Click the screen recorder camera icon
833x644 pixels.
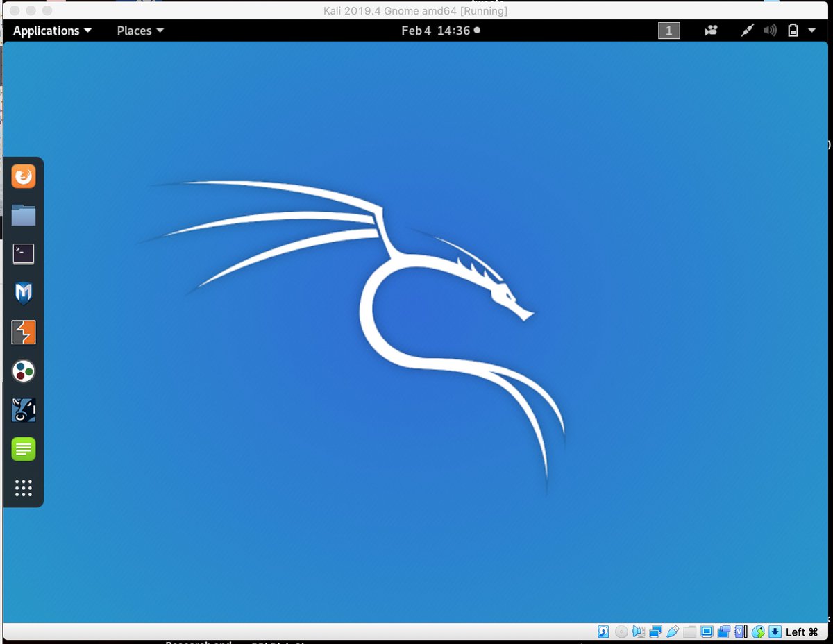pos(710,31)
